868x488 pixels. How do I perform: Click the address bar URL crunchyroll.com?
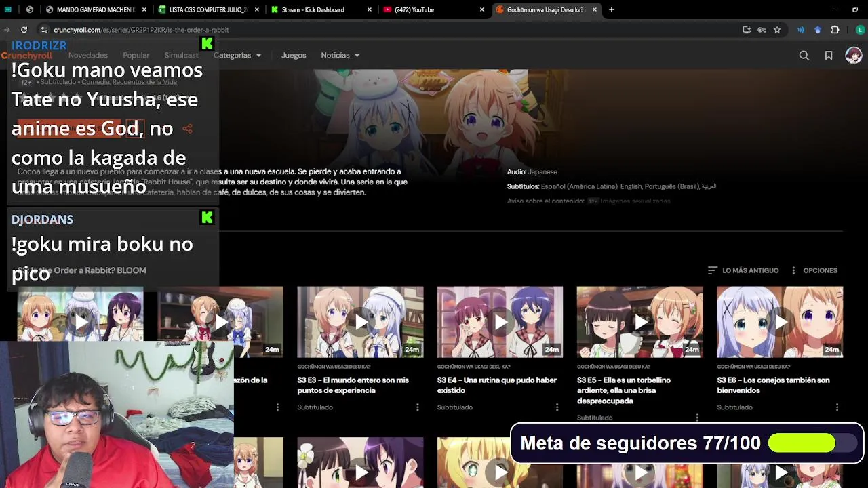click(x=141, y=30)
